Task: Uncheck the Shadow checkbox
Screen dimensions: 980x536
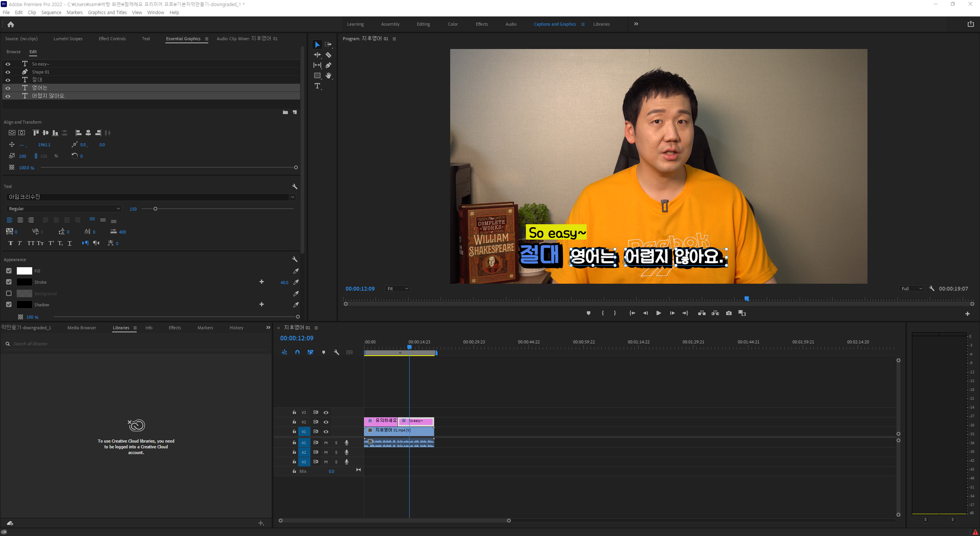Action: pyautogui.click(x=9, y=304)
